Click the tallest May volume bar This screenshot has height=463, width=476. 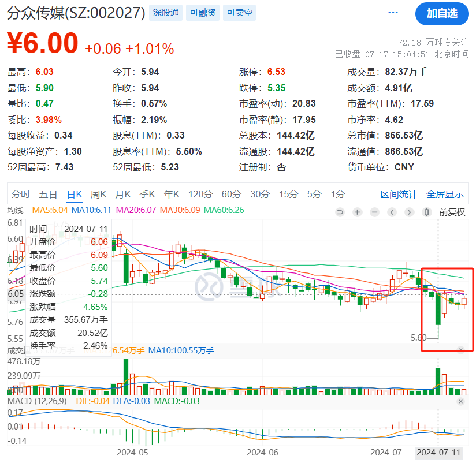click(126, 377)
